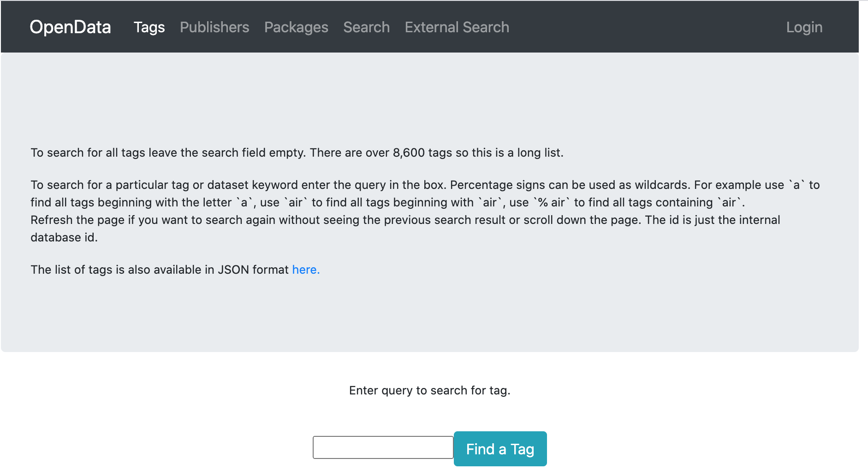The width and height of the screenshot is (868, 470).
Task: Open the OpenData home logo link
Action: pos(70,27)
